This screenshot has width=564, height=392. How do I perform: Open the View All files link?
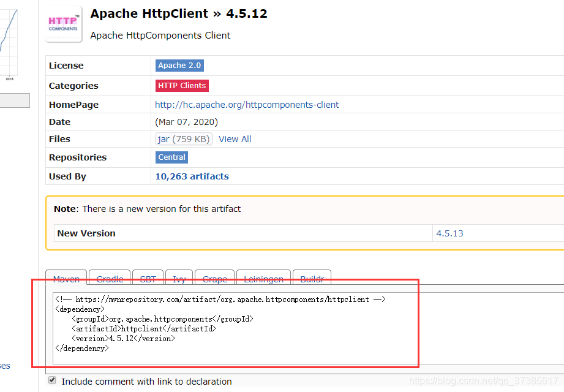(x=235, y=139)
